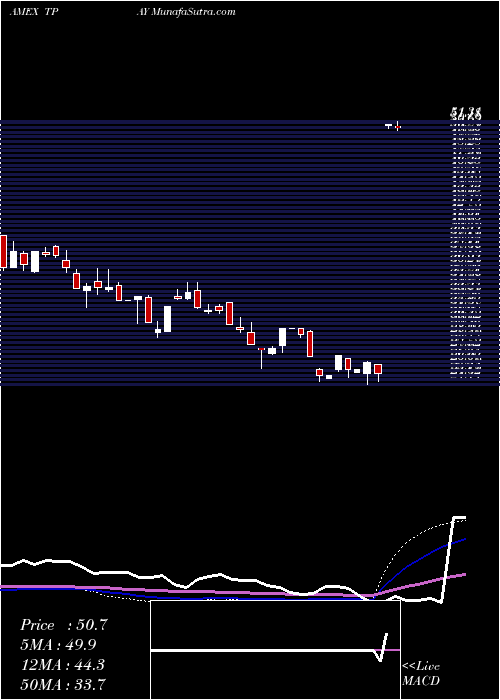Select the 50MA : 33.7 value

point(63,684)
